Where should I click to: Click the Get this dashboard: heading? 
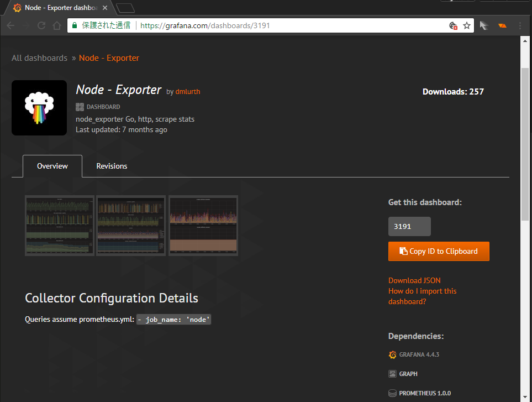click(x=425, y=202)
